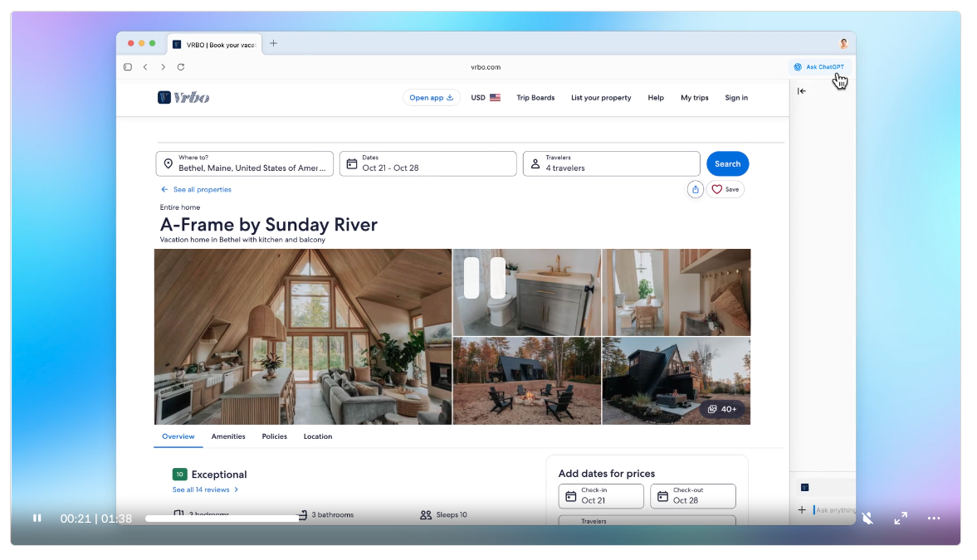Open the video player more options menu
977x560 pixels.
(x=933, y=519)
